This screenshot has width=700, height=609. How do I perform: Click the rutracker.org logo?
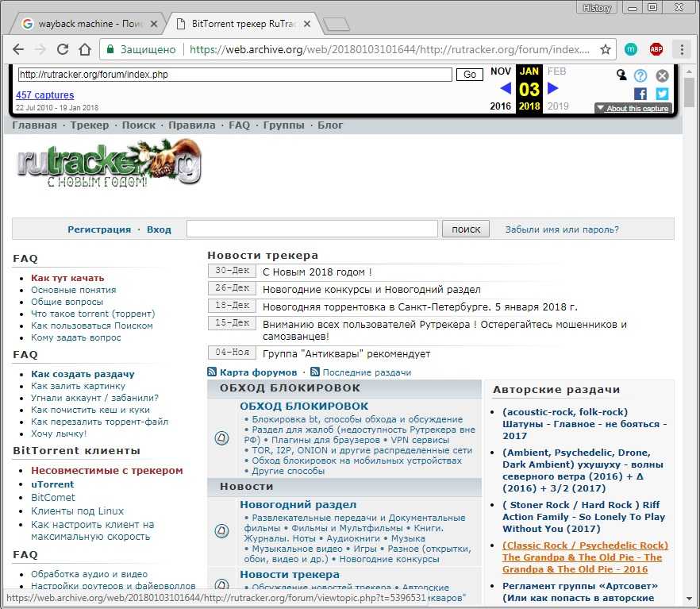click(109, 163)
